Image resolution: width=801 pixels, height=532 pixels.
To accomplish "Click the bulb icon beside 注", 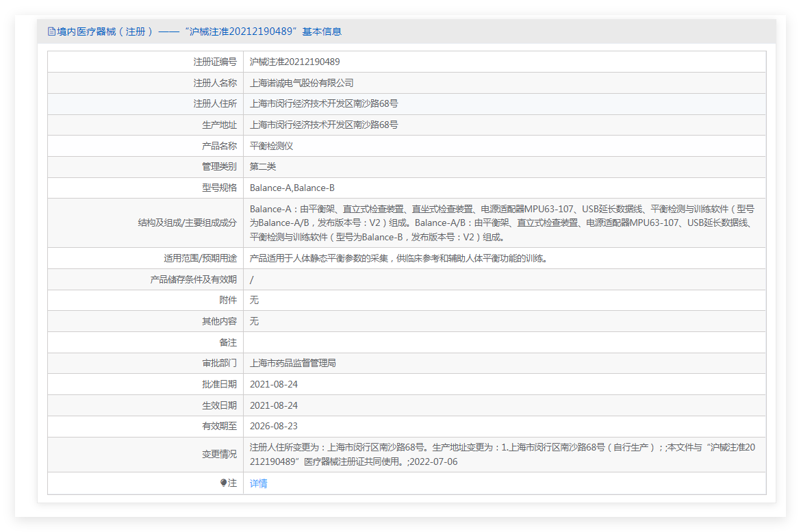I will click(223, 483).
